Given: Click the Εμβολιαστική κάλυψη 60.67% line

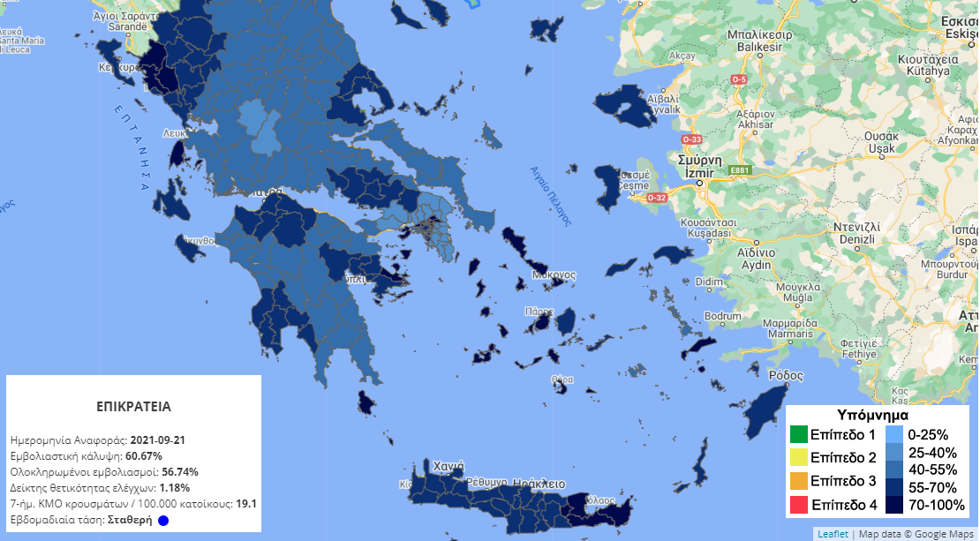Looking at the screenshot, I should pyautogui.click(x=87, y=455).
